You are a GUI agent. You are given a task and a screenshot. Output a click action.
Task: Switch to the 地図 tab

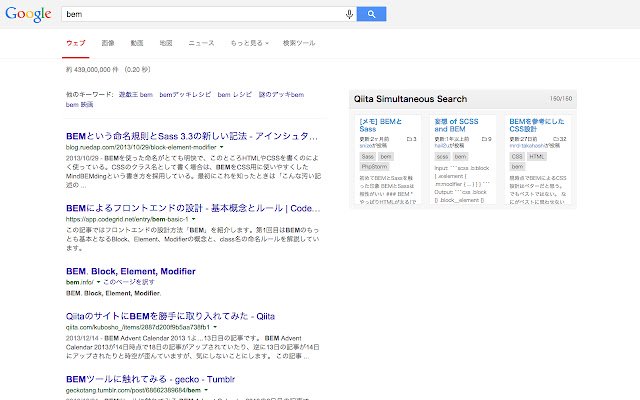tap(166, 43)
